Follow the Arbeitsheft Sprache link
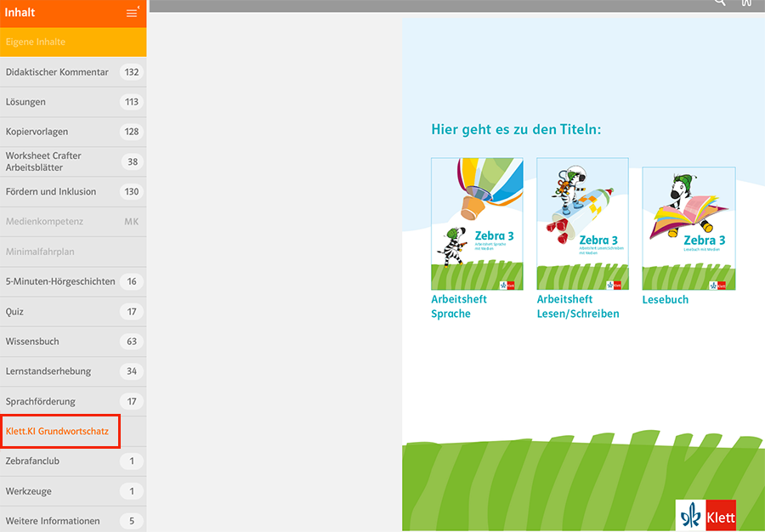Image resolution: width=765 pixels, height=532 pixels. pos(459,306)
